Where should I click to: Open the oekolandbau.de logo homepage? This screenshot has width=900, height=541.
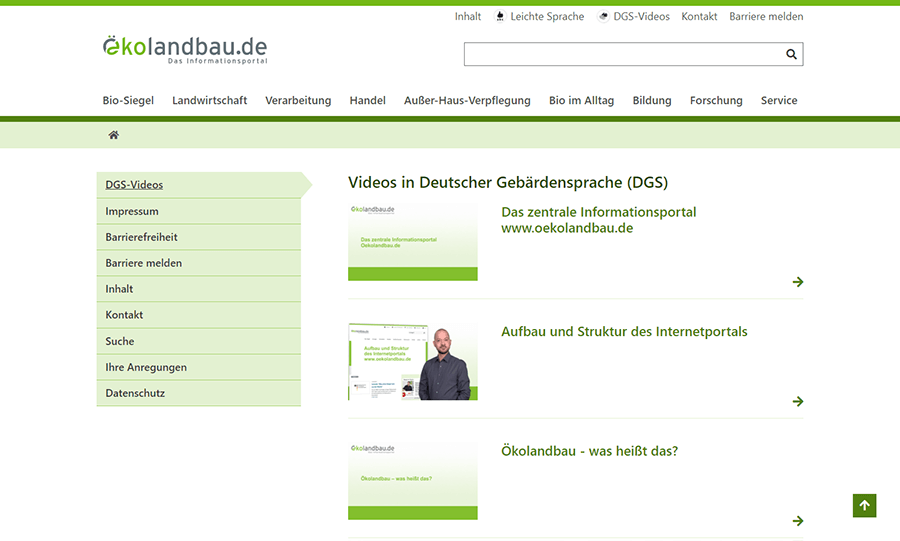point(185,49)
